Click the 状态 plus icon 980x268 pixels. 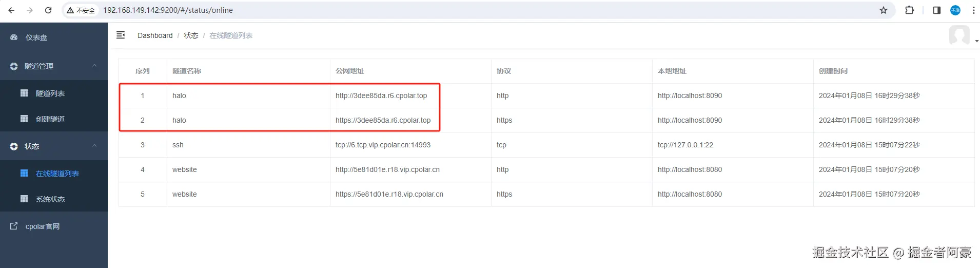coord(14,146)
